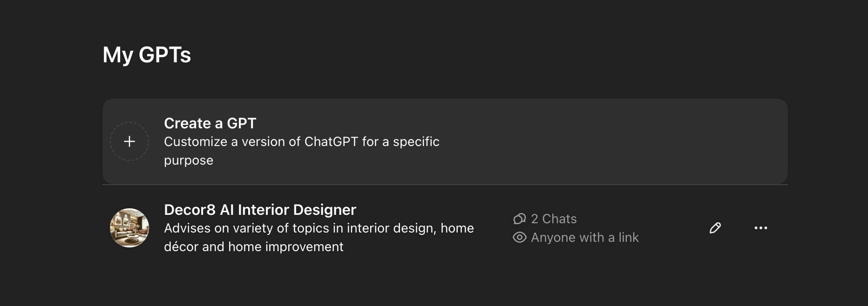The image size is (868, 306).
Task: Select the Create a GPT title
Action: pyautogui.click(x=210, y=123)
